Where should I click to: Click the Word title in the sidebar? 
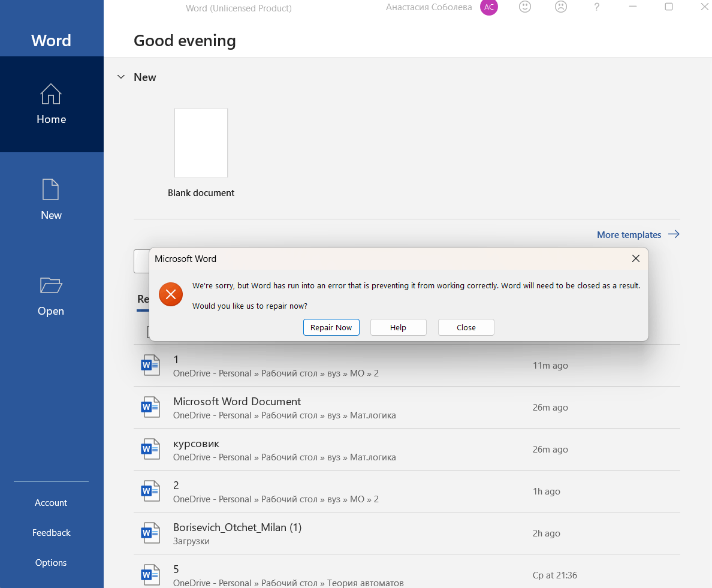point(52,40)
